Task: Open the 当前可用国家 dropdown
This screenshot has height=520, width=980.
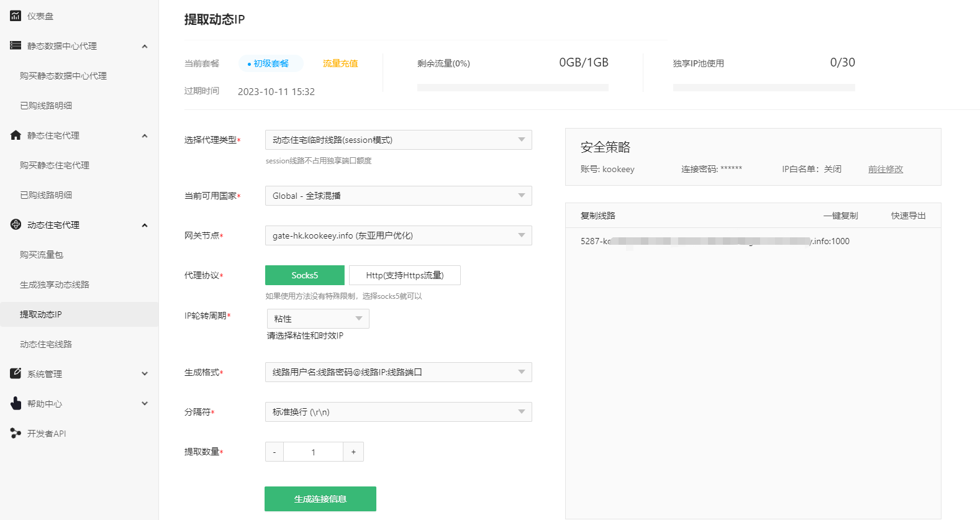Action: pos(399,196)
